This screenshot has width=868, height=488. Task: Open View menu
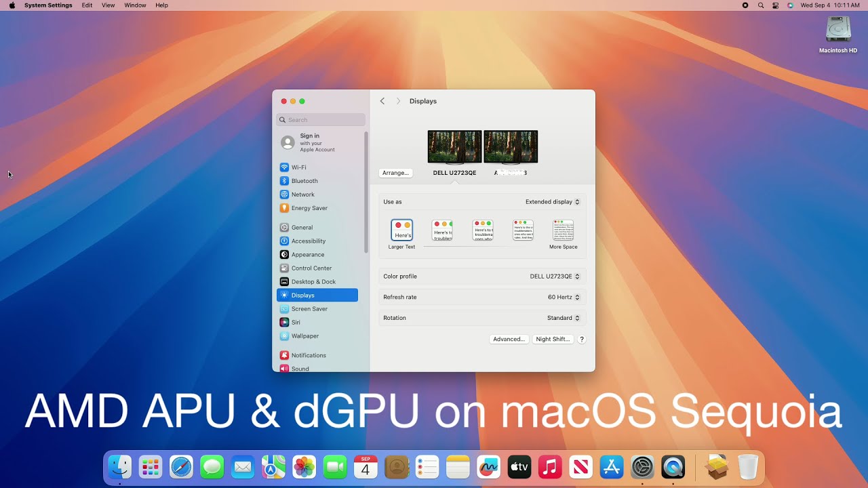coord(108,5)
